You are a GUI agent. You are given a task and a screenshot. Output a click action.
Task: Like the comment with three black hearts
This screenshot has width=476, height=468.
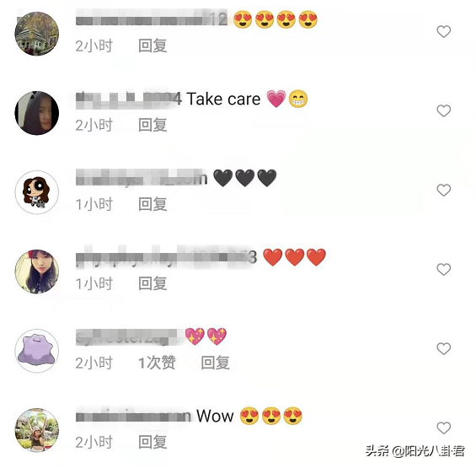pos(443,191)
